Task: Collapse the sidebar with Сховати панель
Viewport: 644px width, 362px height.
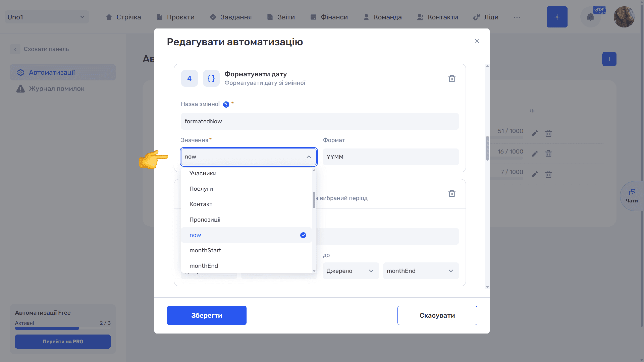Action: pos(40,49)
